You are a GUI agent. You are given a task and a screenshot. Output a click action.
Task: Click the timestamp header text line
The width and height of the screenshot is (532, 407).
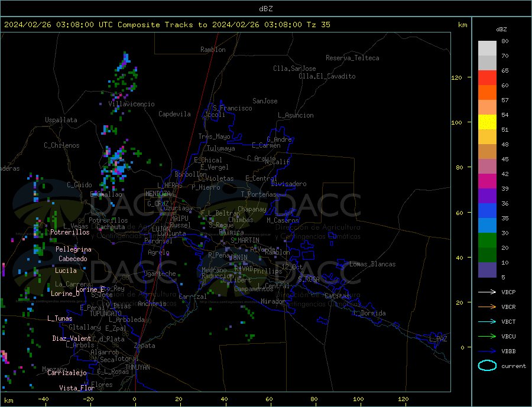point(167,25)
